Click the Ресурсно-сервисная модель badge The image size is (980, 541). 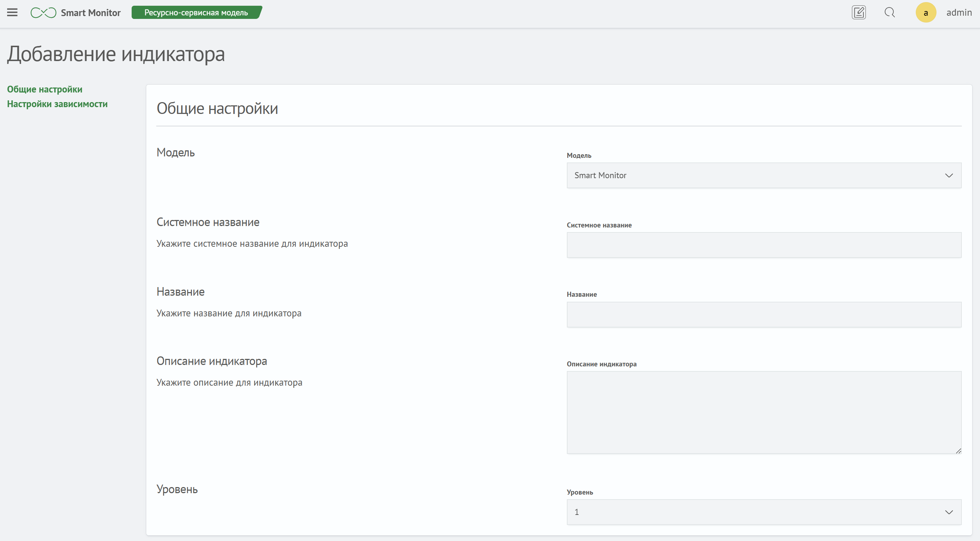[x=196, y=12]
